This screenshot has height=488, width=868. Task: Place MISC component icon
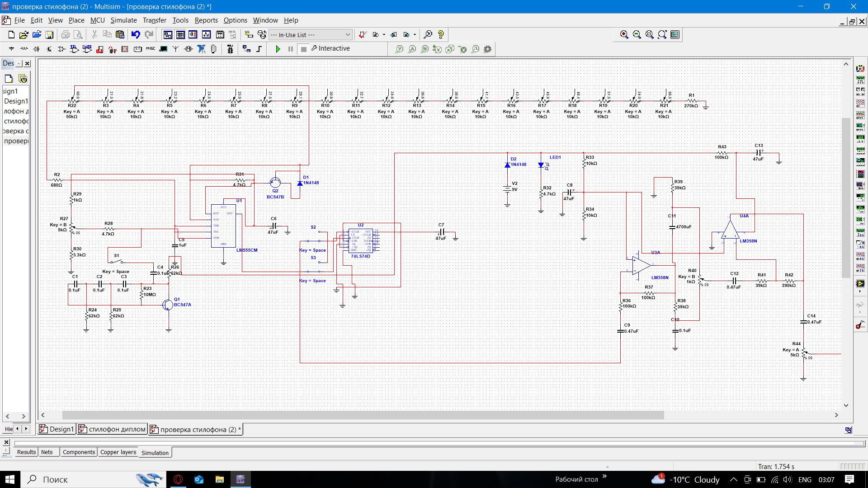(151, 49)
